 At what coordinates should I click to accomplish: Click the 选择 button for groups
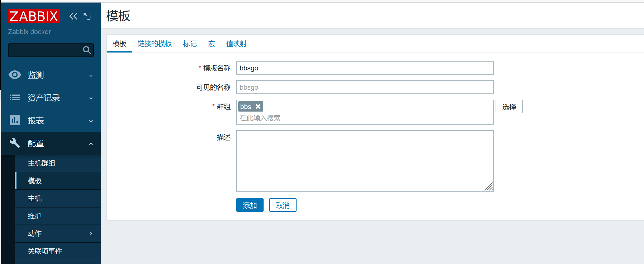tap(509, 106)
